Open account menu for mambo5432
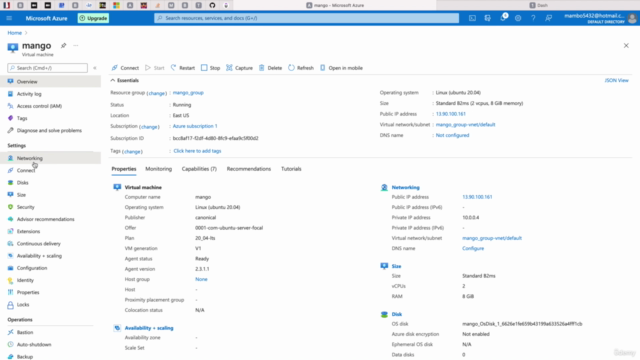Viewport: 640px width, 360px height. click(600, 18)
